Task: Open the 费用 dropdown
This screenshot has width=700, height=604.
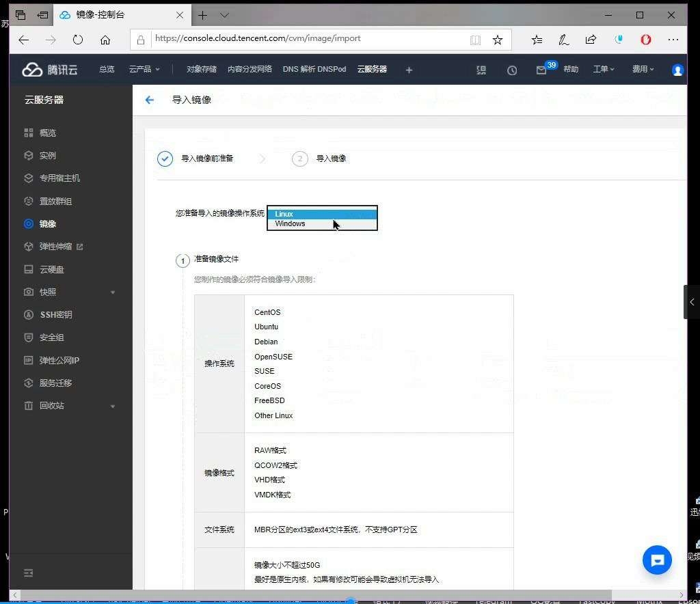Action: point(643,69)
